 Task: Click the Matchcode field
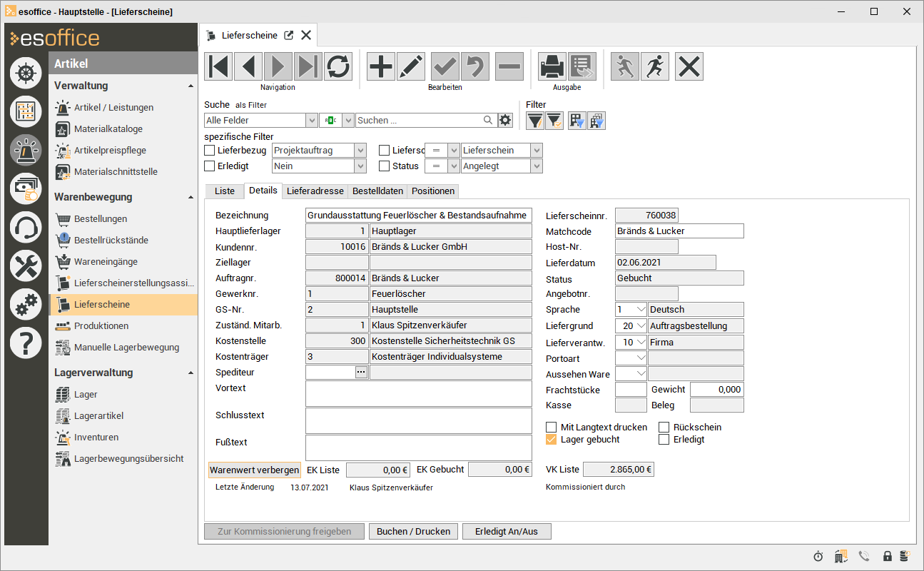[679, 231]
